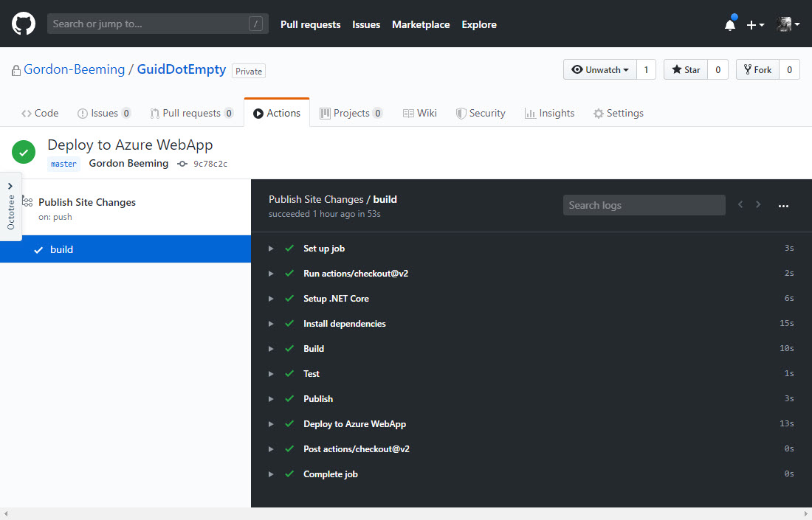Switch to the Code tab
Image resolution: width=812 pixels, height=520 pixels.
tap(40, 113)
